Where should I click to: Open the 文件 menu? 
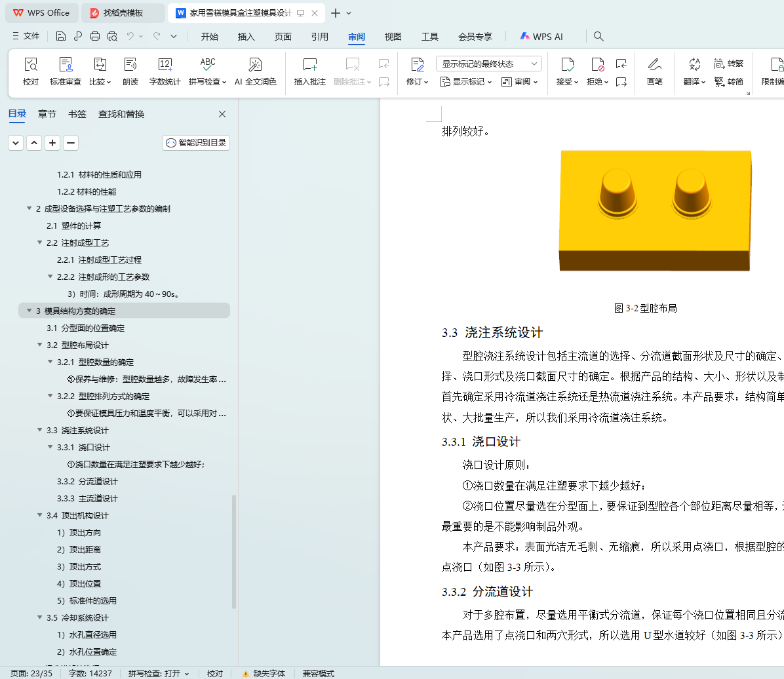pos(26,36)
